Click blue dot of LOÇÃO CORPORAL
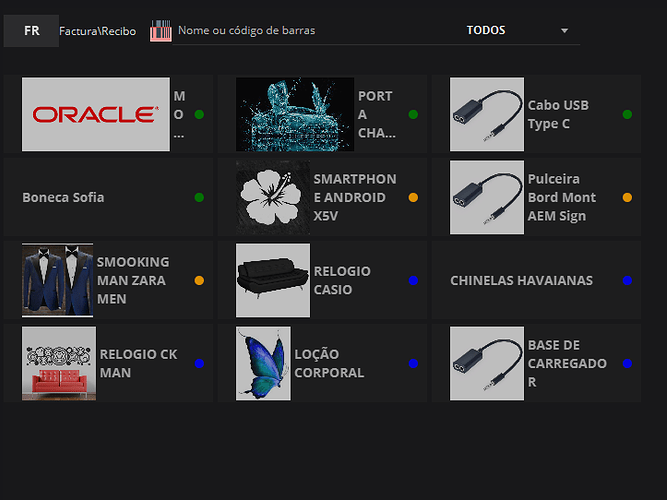The height and width of the screenshot is (500, 667). [x=413, y=363]
